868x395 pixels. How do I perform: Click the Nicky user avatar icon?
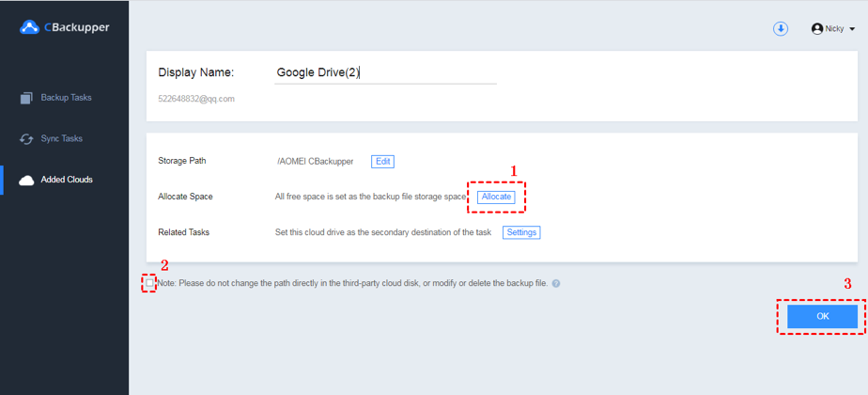pyautogui.click(x=817, y=29)
